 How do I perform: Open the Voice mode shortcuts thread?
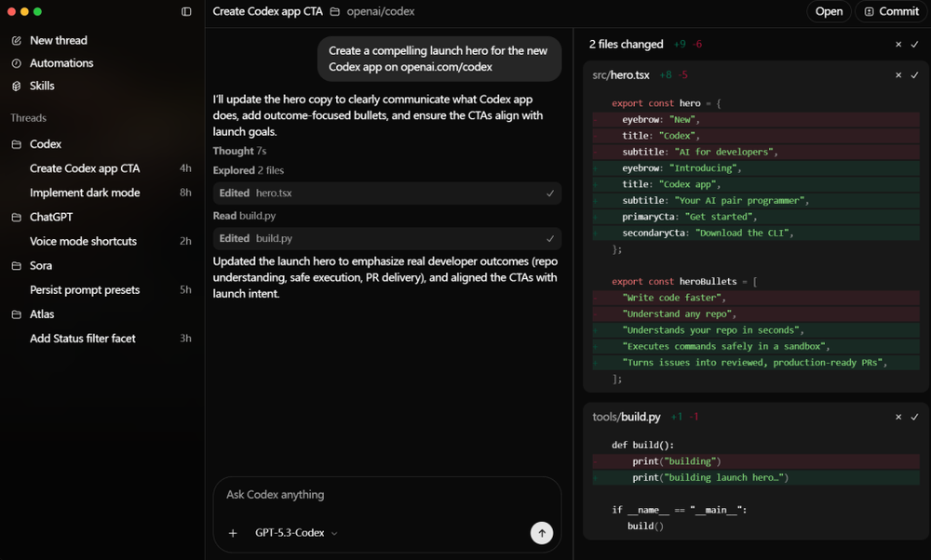(x=83, y=241)
